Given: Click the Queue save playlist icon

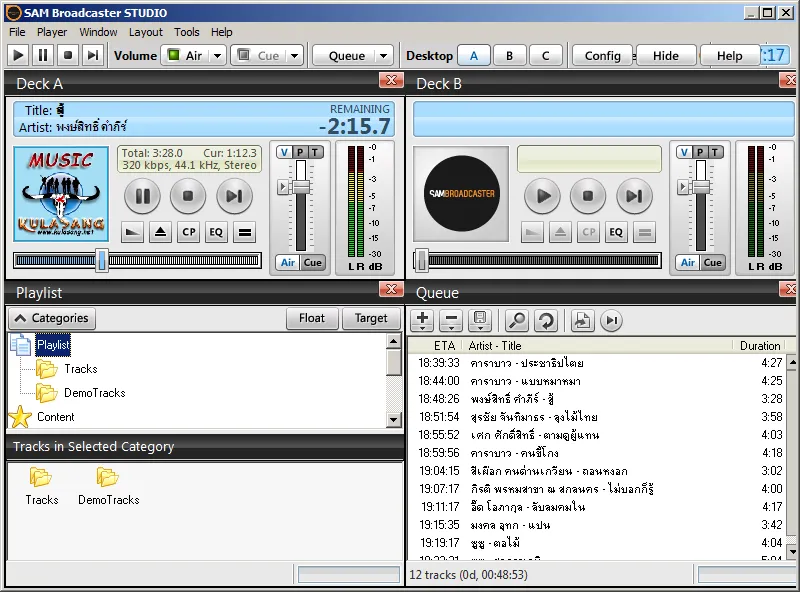Looking at the screenshot, I should (480, 320).
